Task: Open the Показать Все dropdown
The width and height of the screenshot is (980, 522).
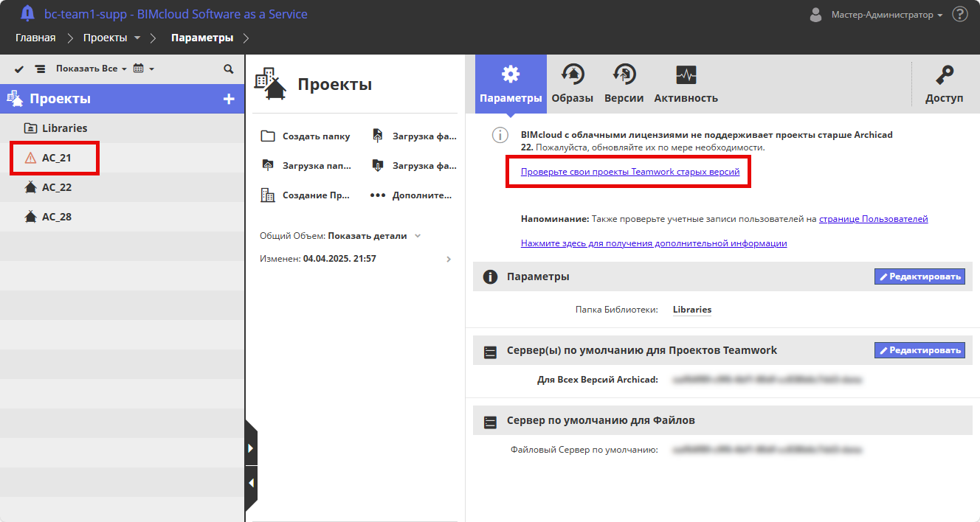Action: [x=92, y=69]
